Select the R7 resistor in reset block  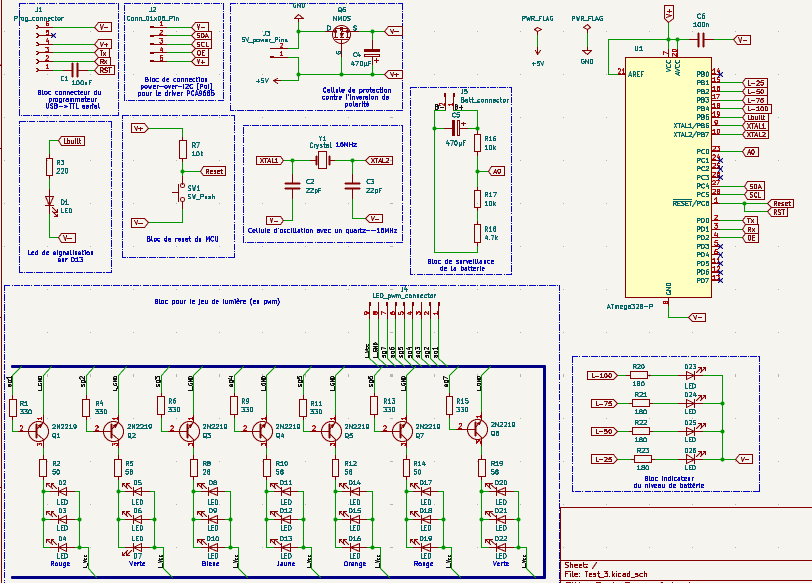coord(182,150)
